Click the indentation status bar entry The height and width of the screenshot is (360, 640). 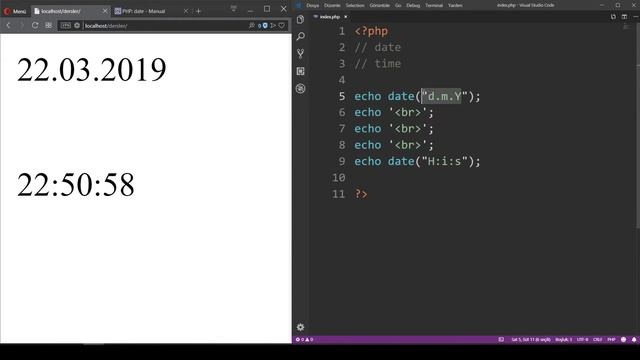(x=564, y=340)
